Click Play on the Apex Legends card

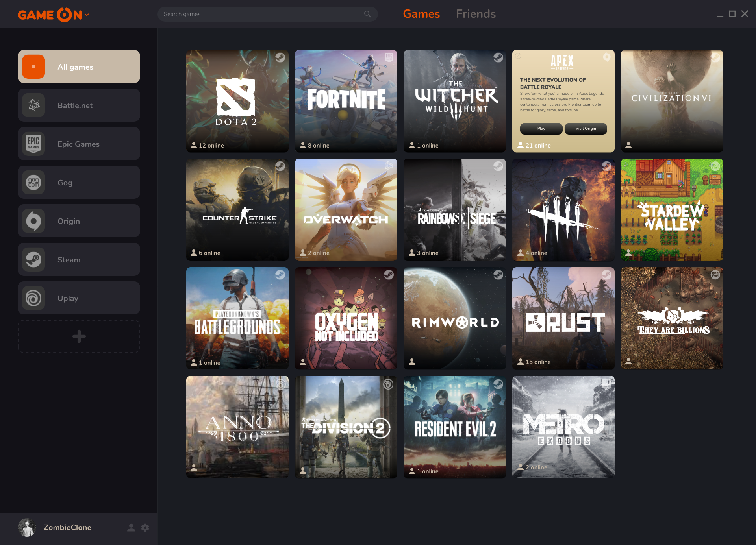541,129
